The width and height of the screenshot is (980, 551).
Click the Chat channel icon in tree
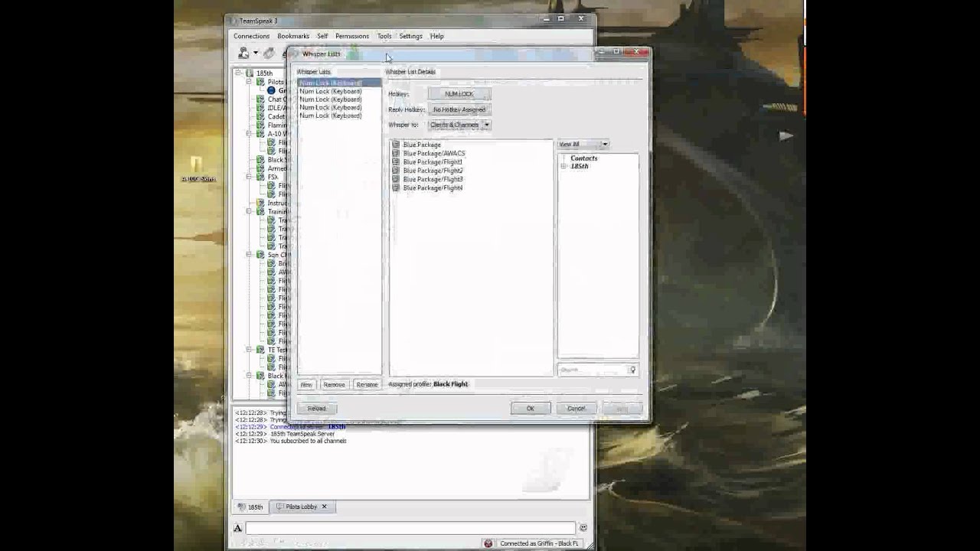click(260, 99)
